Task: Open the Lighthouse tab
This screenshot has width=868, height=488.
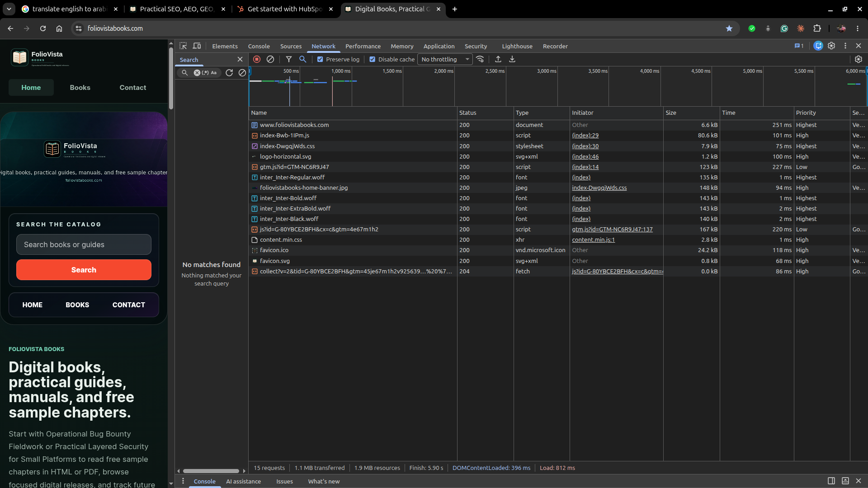Action: pyautogui.click(x=517, y=46)
